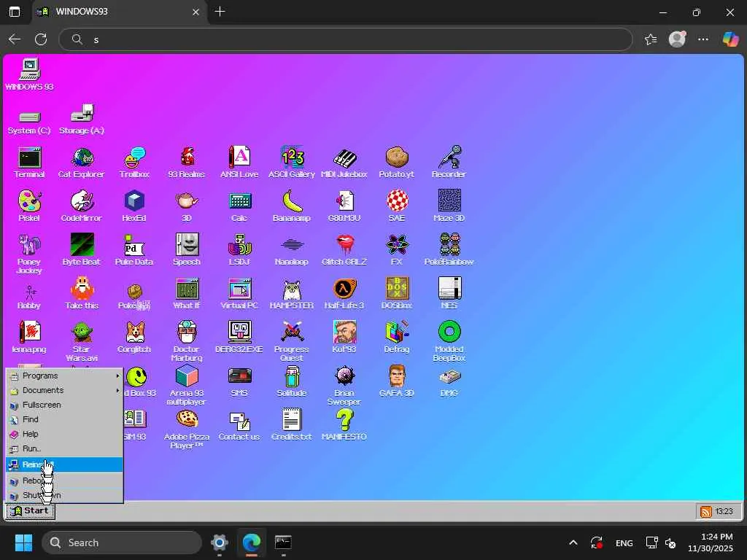Screen dimensions: 747x560
Task: Launch Cat Explorer
Action: 82,163
